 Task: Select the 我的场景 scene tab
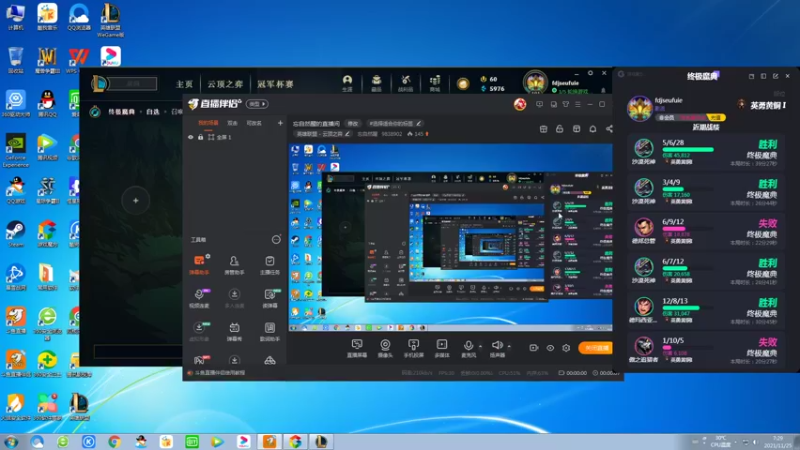click(208, 123)
